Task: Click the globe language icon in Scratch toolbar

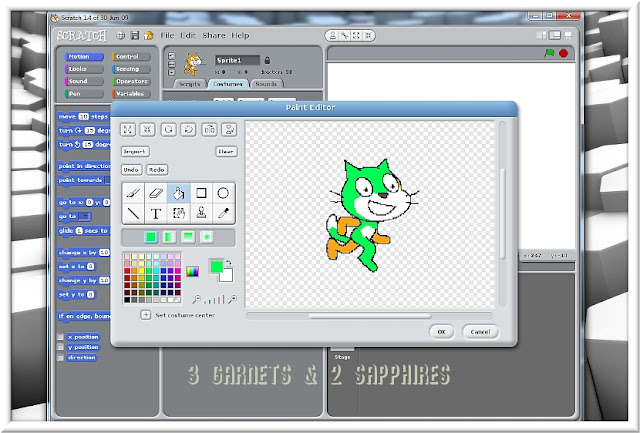Action: pyautogui.click(x=120, y=36)
